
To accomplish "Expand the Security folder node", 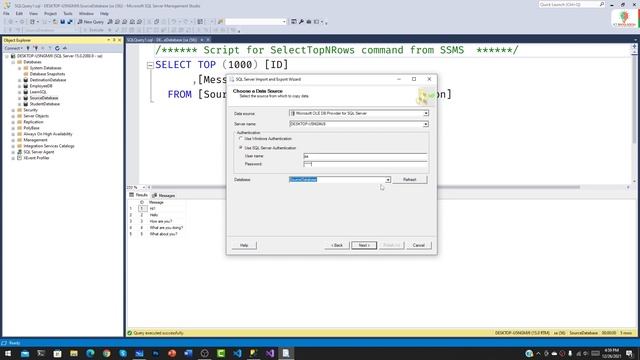I will point(13,110).
